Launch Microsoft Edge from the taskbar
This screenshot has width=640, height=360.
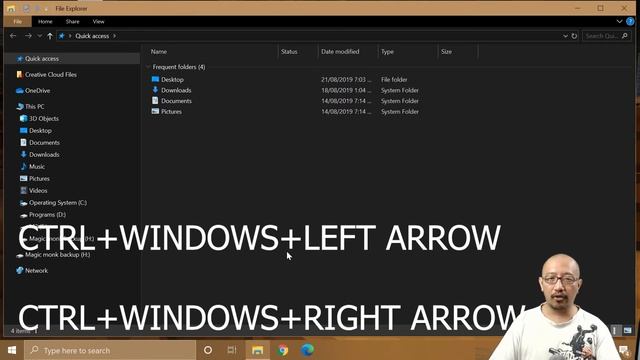[x=307, y=350]
